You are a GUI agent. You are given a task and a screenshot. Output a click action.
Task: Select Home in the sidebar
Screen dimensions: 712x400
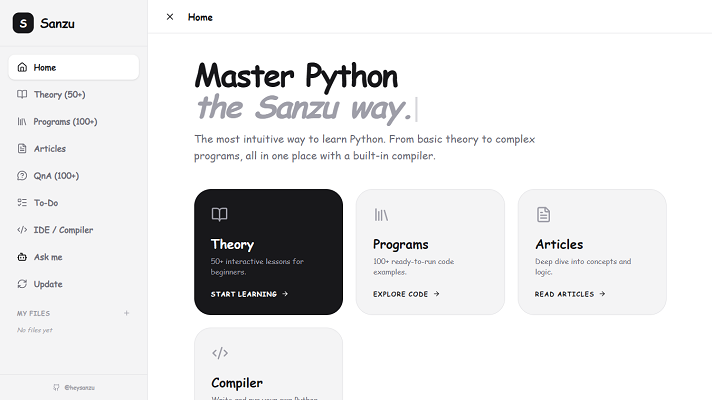click(x=74, y=67)
